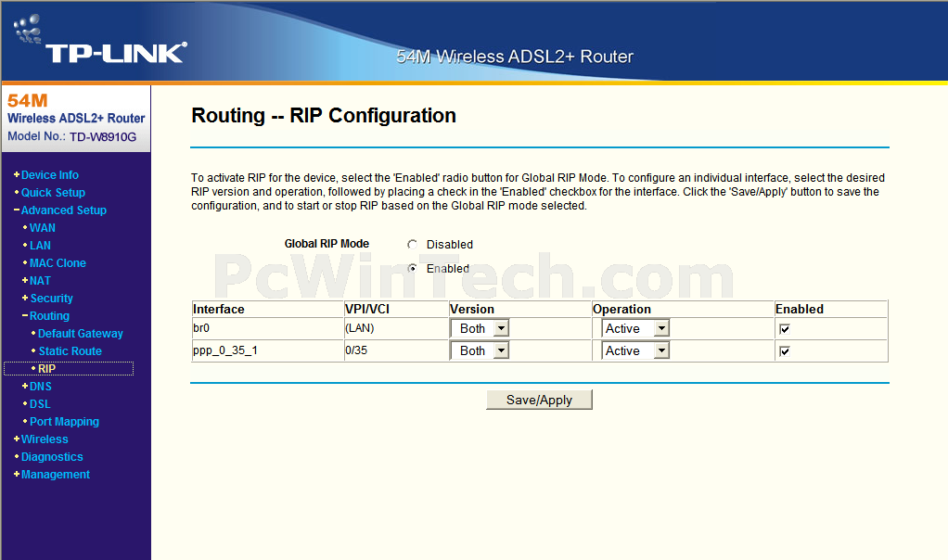This screenshot has height=560, width=948.
Task: Open the Version dropdown for br0
Action: pos(480,328)
